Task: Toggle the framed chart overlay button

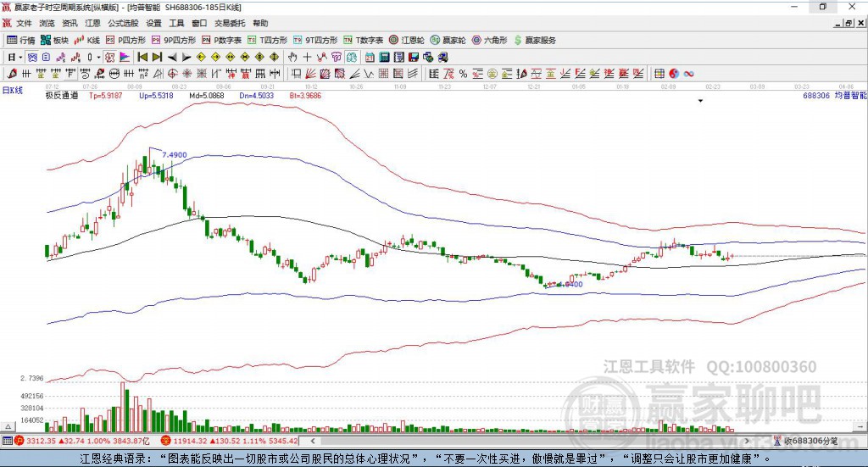Action: tap(109, 57)
